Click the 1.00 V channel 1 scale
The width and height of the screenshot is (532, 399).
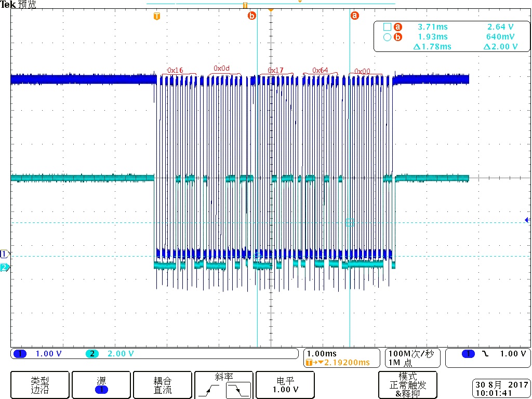[x=48, y=354]
